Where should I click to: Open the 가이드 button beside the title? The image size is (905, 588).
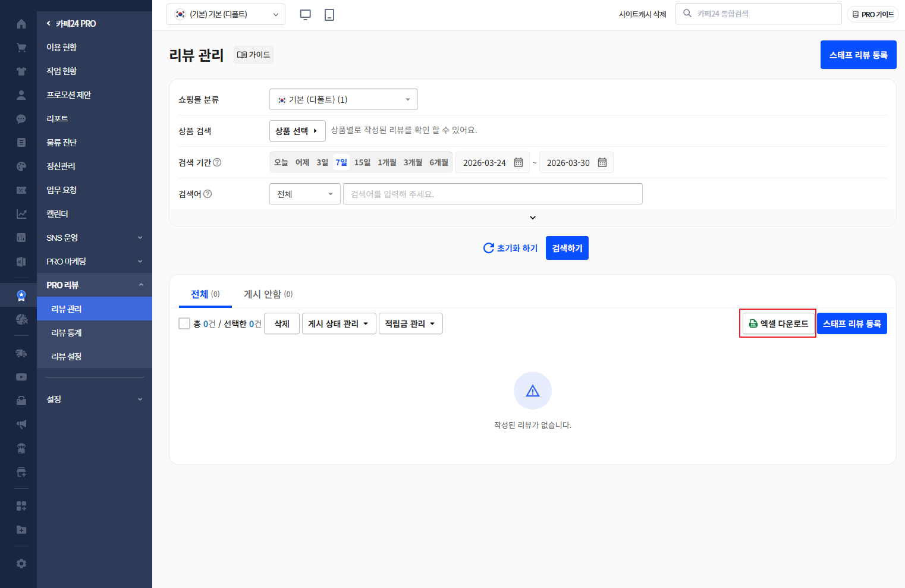253,55
